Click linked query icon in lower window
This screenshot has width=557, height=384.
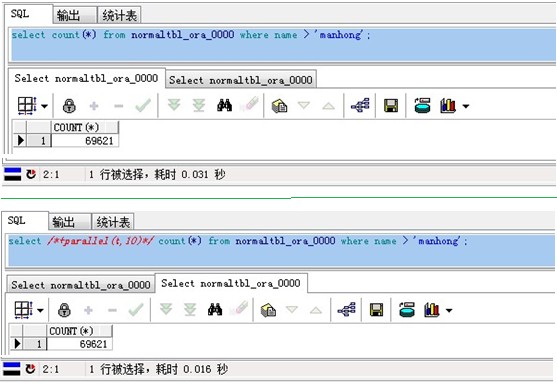[347, 310]
